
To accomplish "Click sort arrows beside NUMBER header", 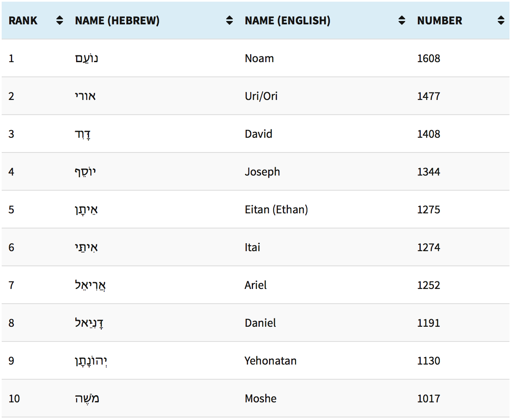I will 501,20.
